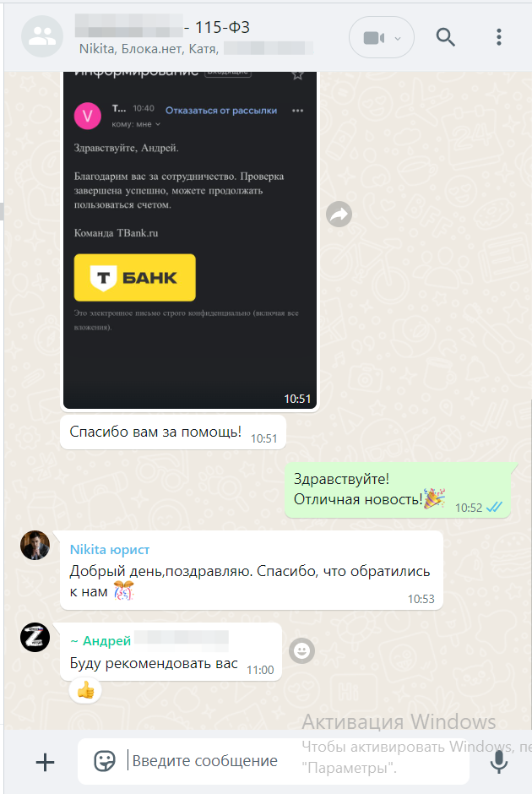Open Nikita юрист sender name
Image resolution: width=532 pixels, height=794 pixels.
tap(110, 549)
